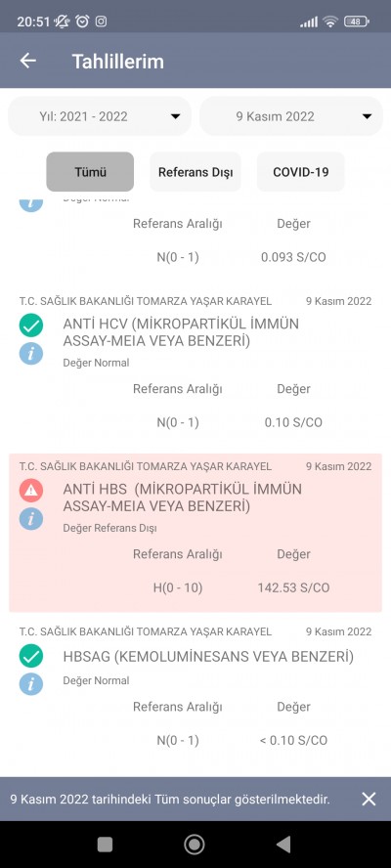Tap red warning icon on ANTİ HBS
Image resolution: width=391 pixels, height=868 pixels.
click(x=31, y=490)
